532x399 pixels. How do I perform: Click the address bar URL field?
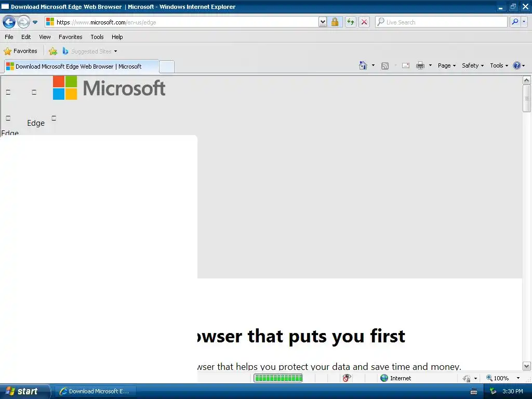click(x=182, y=22)
